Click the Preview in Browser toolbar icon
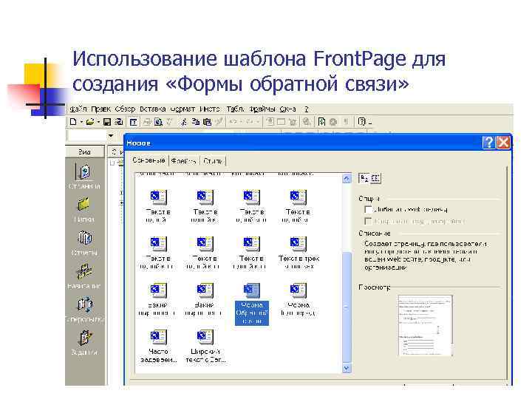The width and height of the screenshot is (532, 399). coord(158,122)
